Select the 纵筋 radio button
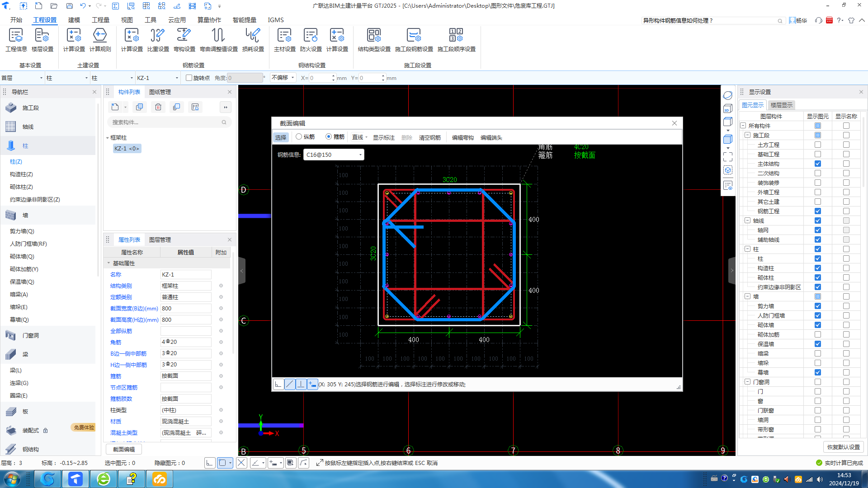 pos(299,136)
